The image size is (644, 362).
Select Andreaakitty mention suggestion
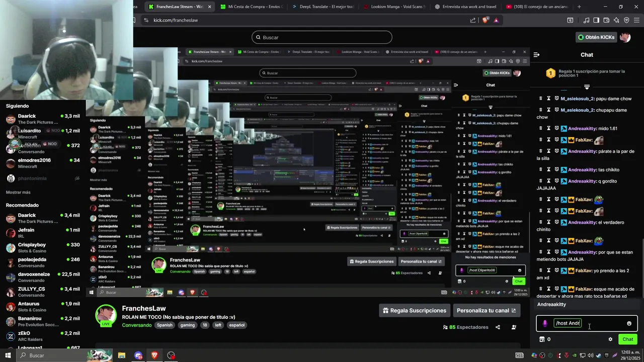click(587, 305)
